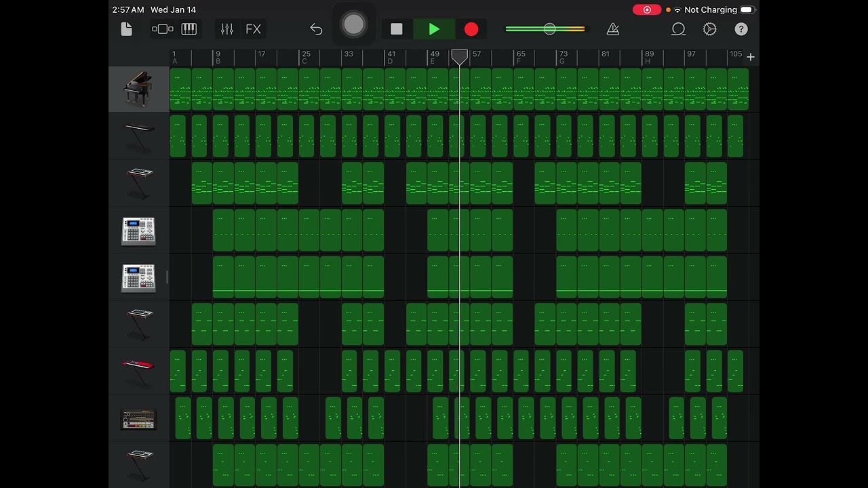Open the loop browser
Image resolution: width=868 pixels, height=488 pixels.
pos(678,29)
